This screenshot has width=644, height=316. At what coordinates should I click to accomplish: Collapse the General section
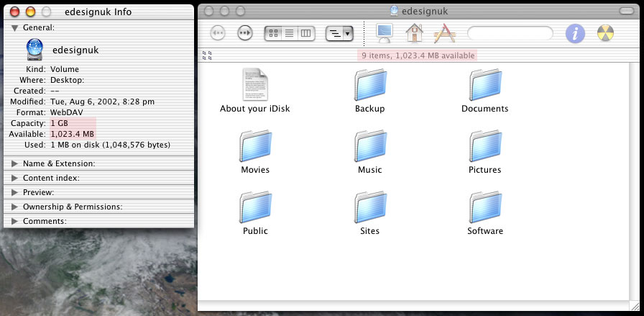(x=15, y=28)
